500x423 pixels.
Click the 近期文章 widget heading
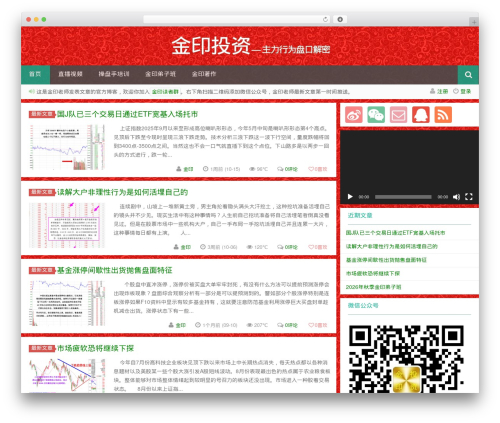coord(360,216)
